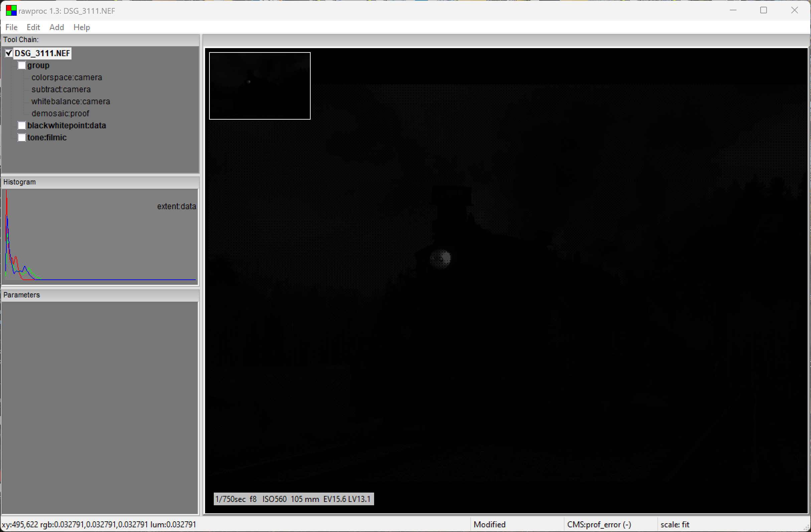Screen dimensions: 811x532
Task: Click the exposure info overlay text
Action: pyautogui.click(x=293, y=499)
